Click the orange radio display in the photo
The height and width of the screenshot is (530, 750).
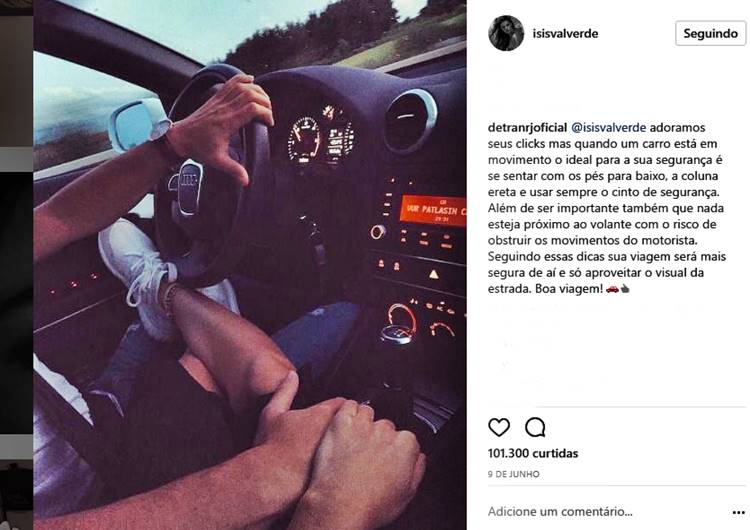tap(433, 210)
